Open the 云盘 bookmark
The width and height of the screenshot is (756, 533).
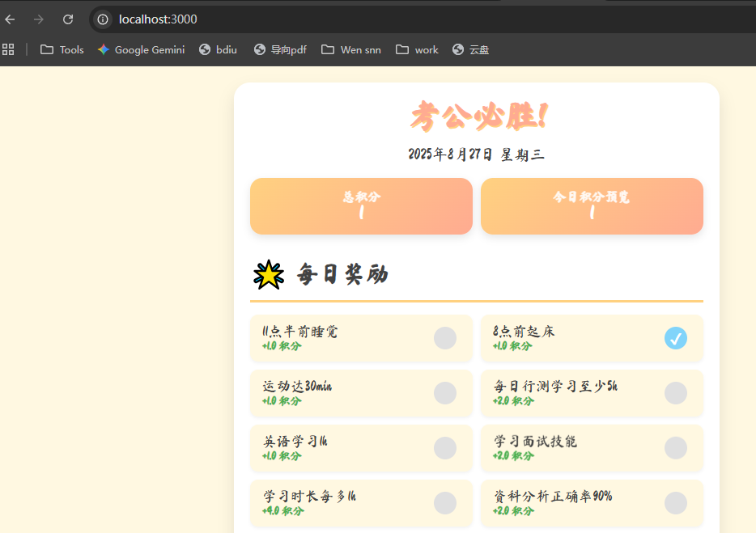[x=471, y=49]
